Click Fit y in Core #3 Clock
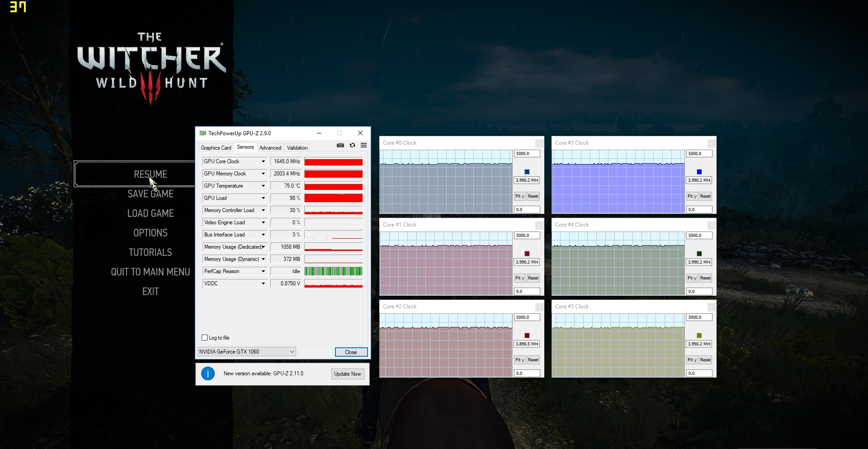868x449 pixels. 692,196
